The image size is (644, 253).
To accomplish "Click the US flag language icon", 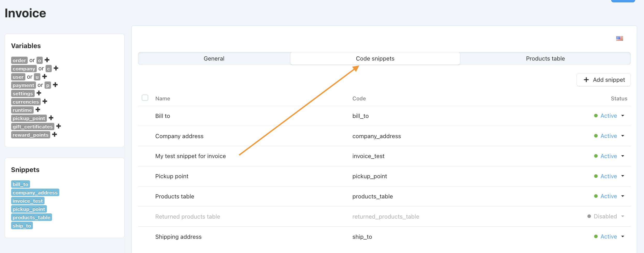I will [619, 39].
